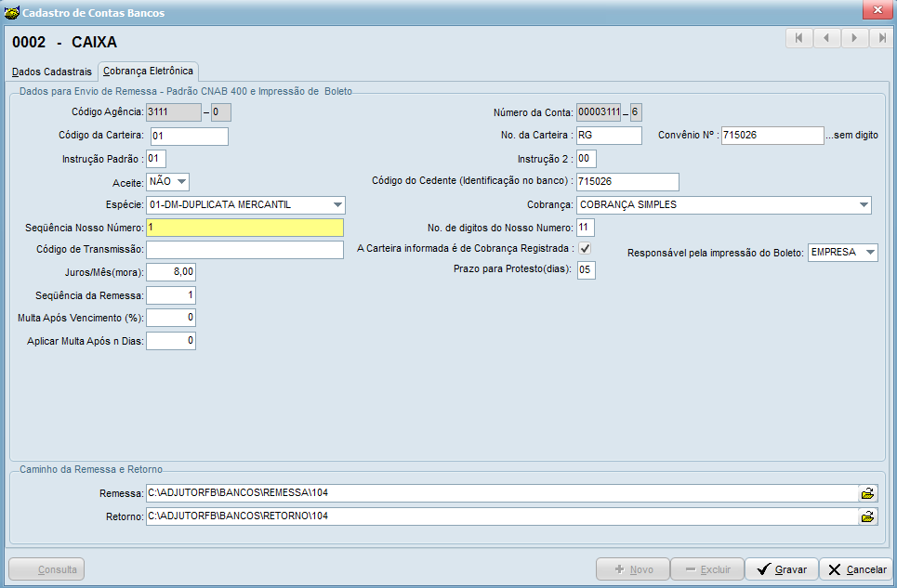Go to the previous record arrow
This screenshot has height=588, width=897.
pyautogui.click(x=826, y=38)
